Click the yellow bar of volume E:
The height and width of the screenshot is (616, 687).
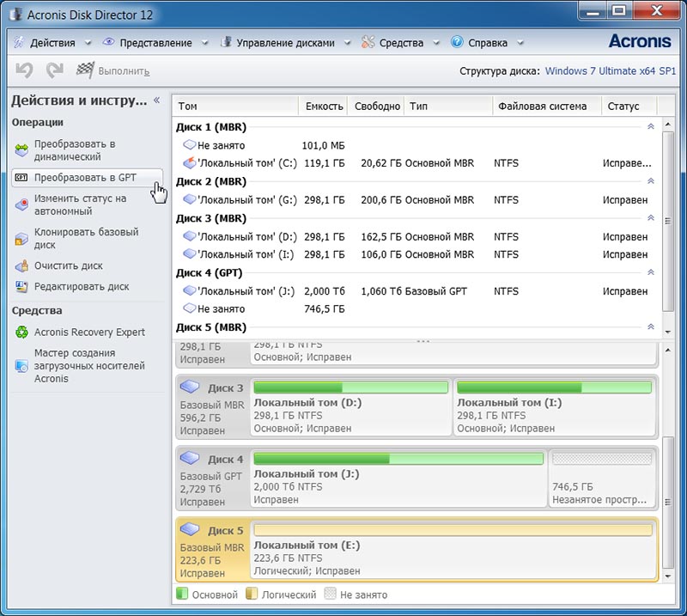(x=453, y=530)
